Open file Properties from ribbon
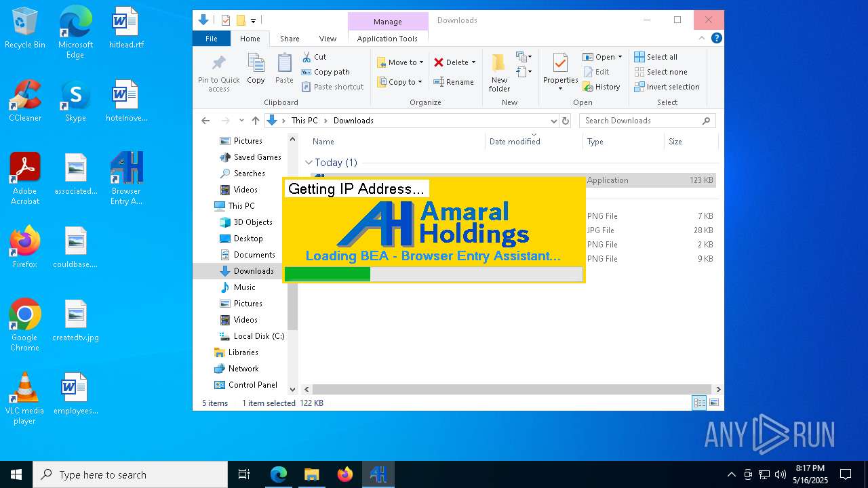 (x=560, y=72)
